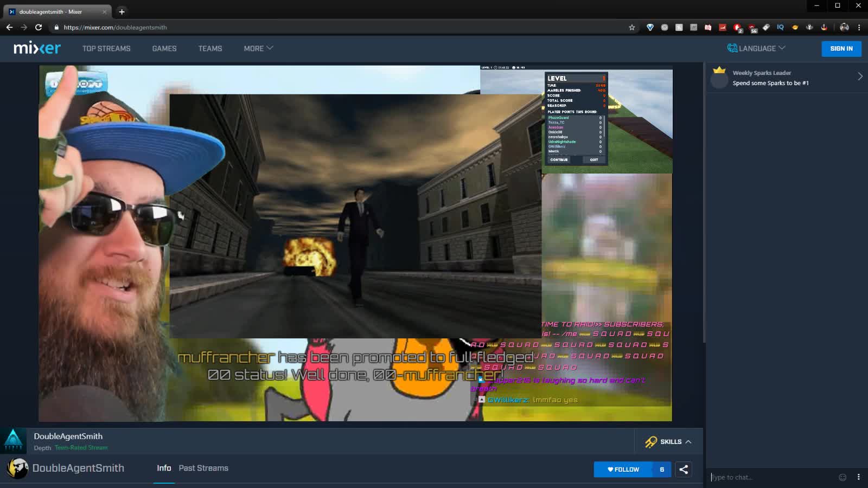This screenshot has height=488, width=868.
Task: Close the doubleagentsmith - Mixer tab
Action: point(104,11)
